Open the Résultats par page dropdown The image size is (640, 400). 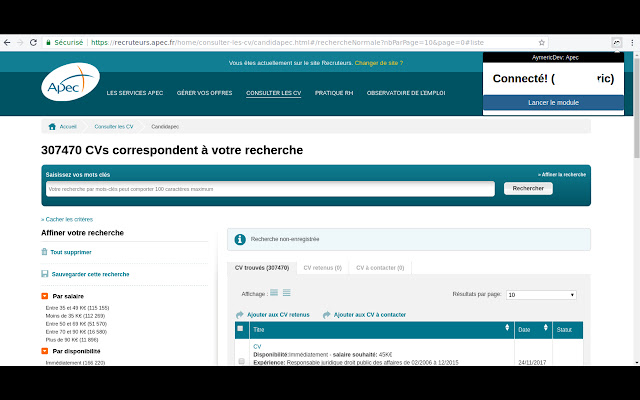pos(541,295)
